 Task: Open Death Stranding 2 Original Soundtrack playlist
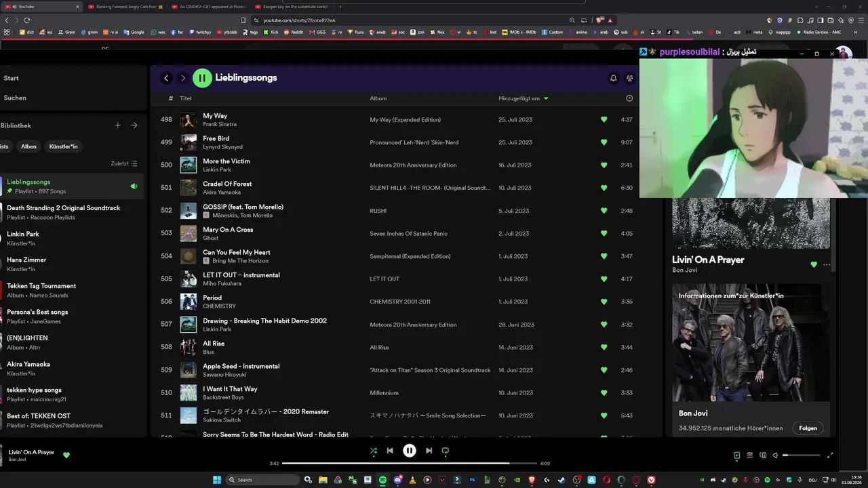(71, 212)
